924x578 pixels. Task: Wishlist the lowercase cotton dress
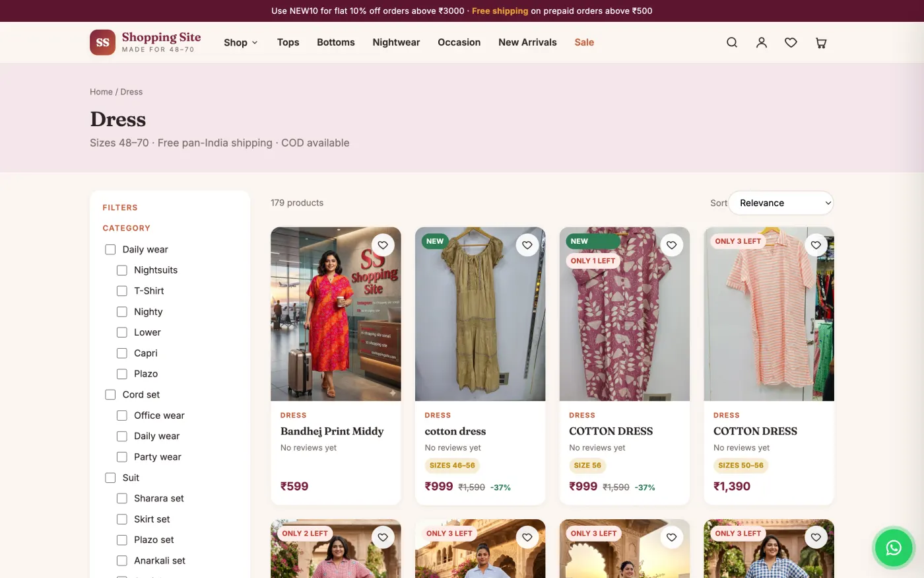pos(527,245)
